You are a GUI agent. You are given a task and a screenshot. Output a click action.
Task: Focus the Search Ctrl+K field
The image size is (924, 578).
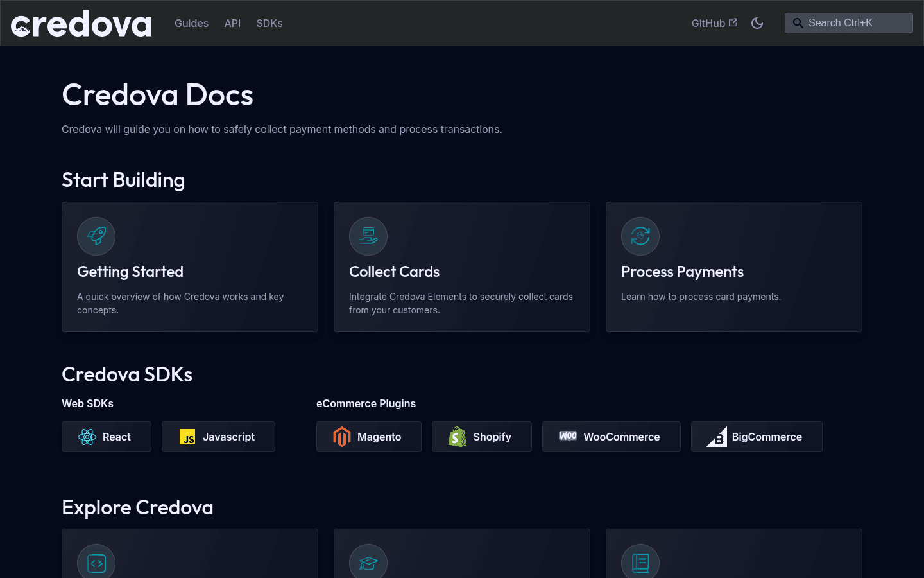[848, 23]
